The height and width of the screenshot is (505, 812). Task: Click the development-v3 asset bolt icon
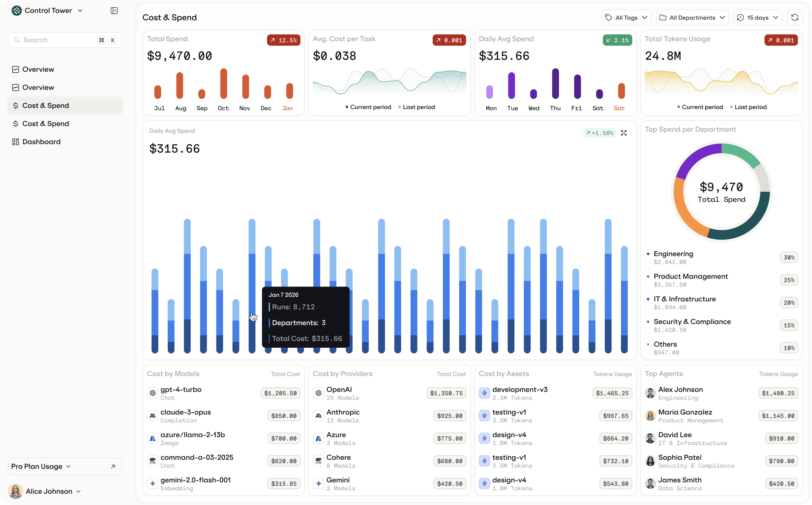[x=484, y=393]
